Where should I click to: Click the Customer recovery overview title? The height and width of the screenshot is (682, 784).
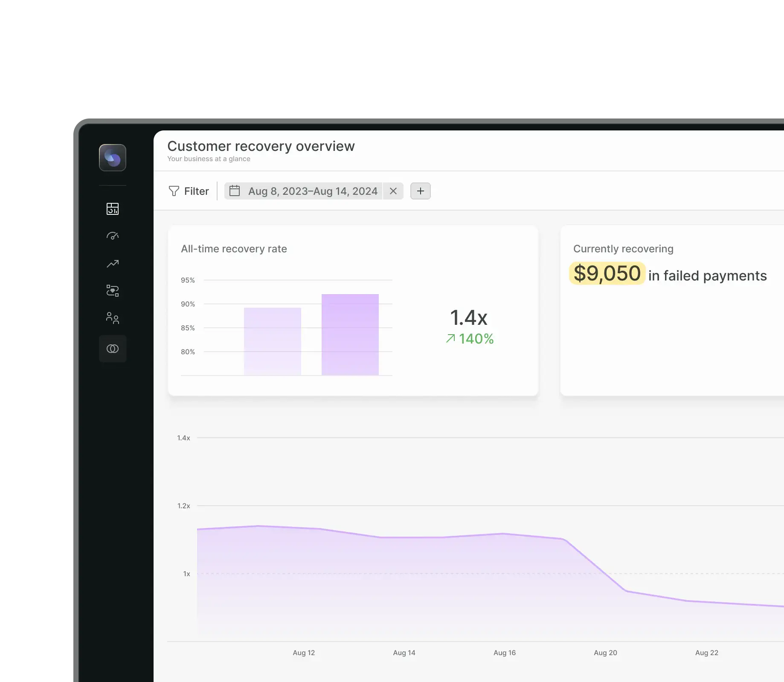click(x=261, y=146)
